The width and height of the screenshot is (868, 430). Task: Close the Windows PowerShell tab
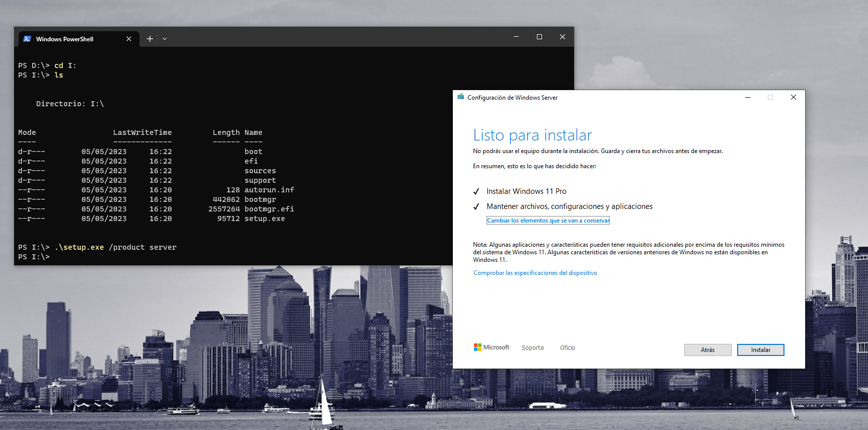point(129,39)
